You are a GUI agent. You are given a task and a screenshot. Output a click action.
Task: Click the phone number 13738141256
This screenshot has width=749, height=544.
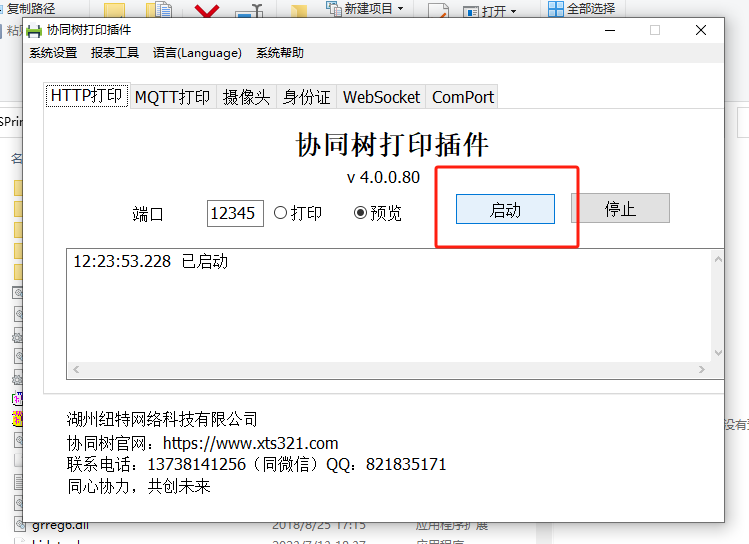[196, 464]
